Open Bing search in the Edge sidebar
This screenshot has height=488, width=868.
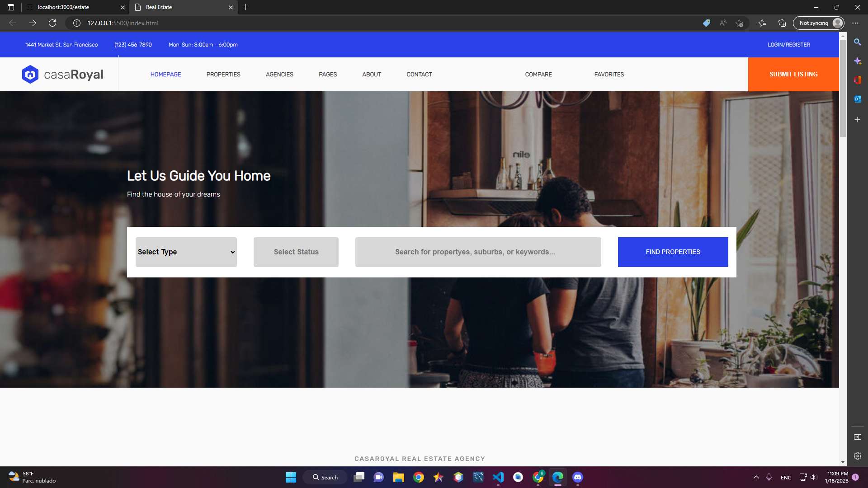(858, 42)
